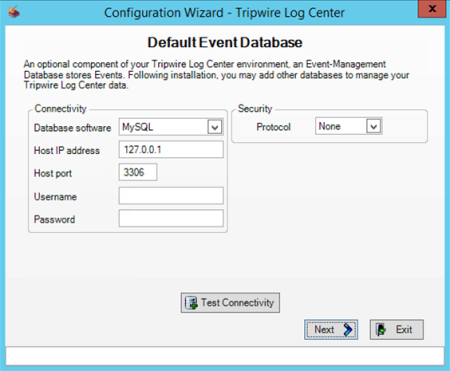The width and height of the screenshot is (450, 371).
Task: Click the database icon on Test Connectivity
Action: pyautogui.click(x=192, y=303)
